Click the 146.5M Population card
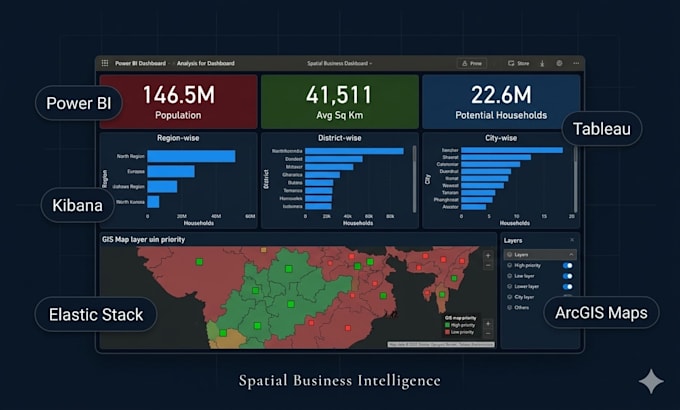Screen dimensions: 680x410 (x=179, y=102)
